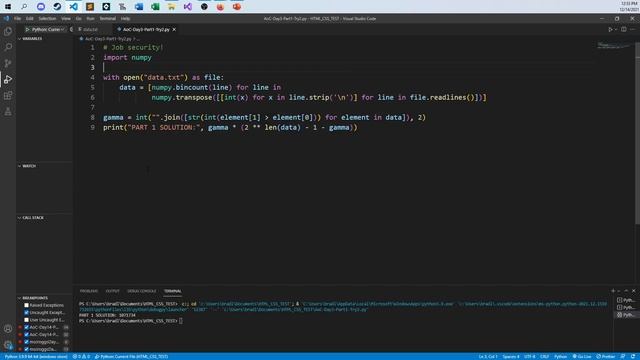The width and height of the screenshot is (640, 360).
Task: Open the notifications icon in the status bar
Action: click(x=633, y=357)
